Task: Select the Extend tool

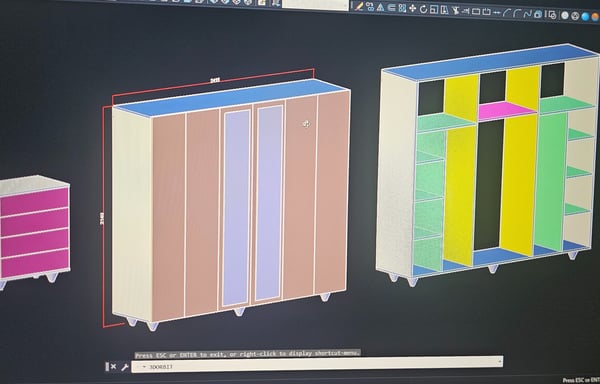Action: point(465,11)
